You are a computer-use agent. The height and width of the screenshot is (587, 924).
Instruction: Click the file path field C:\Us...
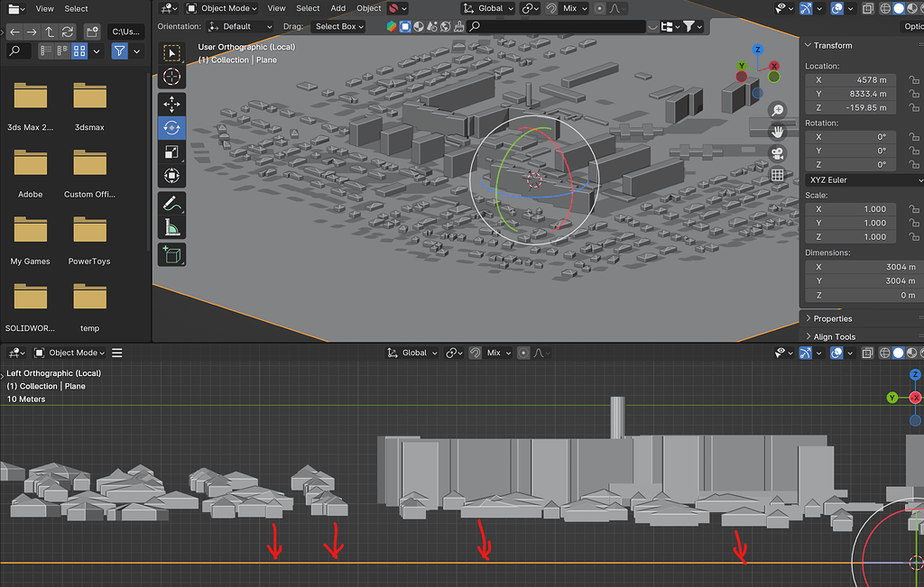click(126, 32)
